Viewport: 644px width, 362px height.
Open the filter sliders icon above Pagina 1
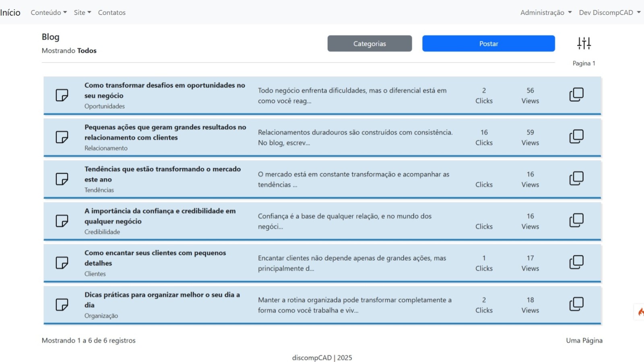584,43
